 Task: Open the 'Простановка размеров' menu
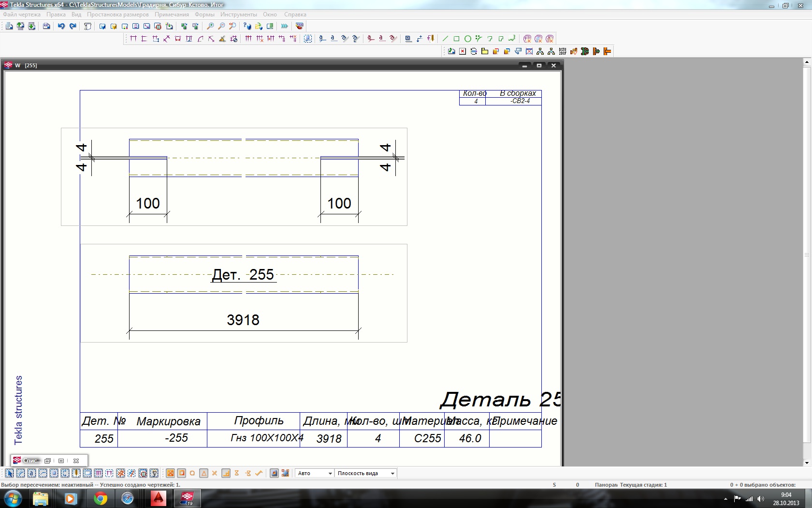coord(118,15)
